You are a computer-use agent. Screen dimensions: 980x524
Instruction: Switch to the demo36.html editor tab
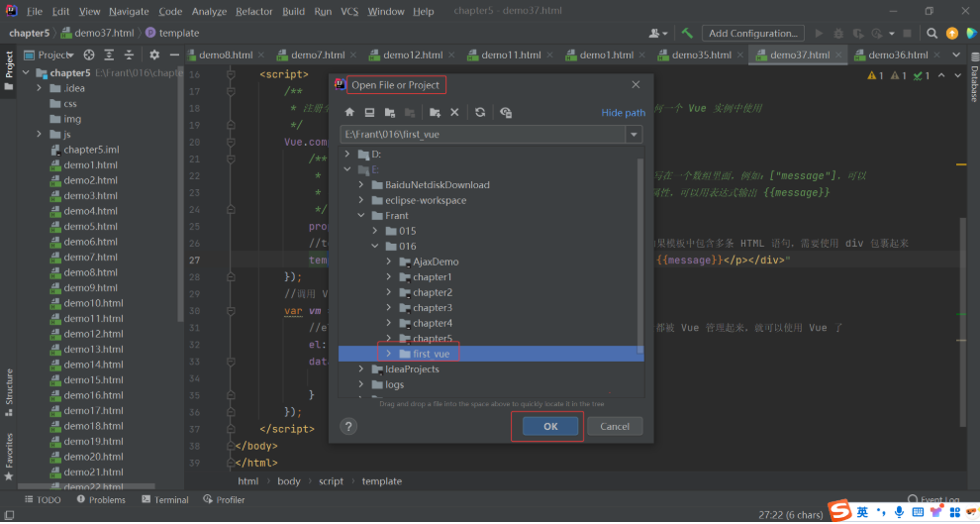(x=898, y=55)
